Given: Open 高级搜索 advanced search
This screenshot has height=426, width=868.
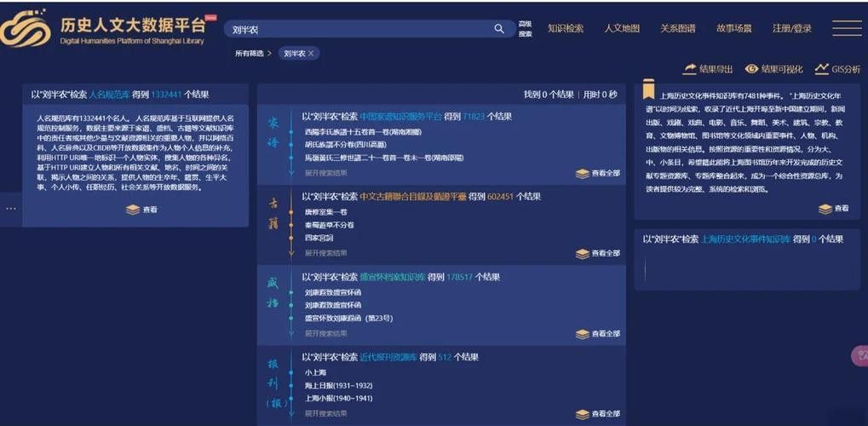Looking at the screenshot, I should (x=525, y=29).
